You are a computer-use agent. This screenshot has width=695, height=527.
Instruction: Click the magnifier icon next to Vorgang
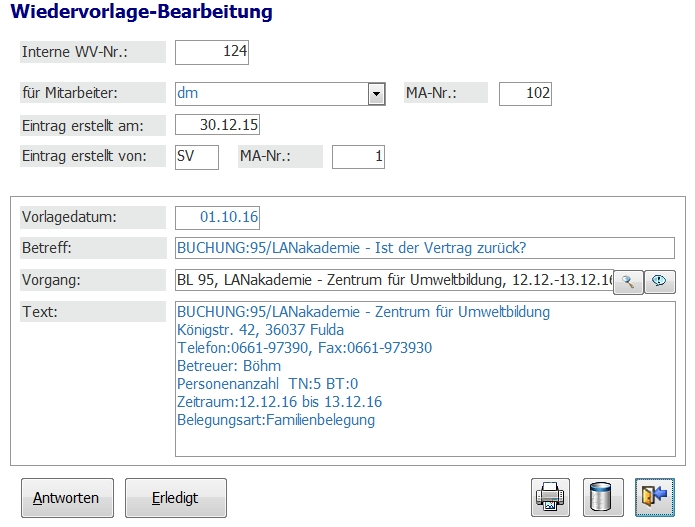(x=628, y=282)
